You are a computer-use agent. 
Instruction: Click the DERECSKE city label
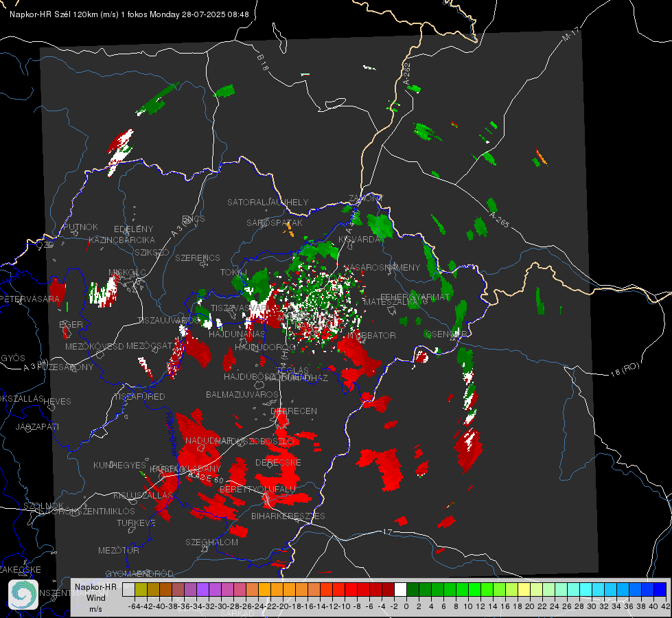pyautogui.click(x=278, y=462)
